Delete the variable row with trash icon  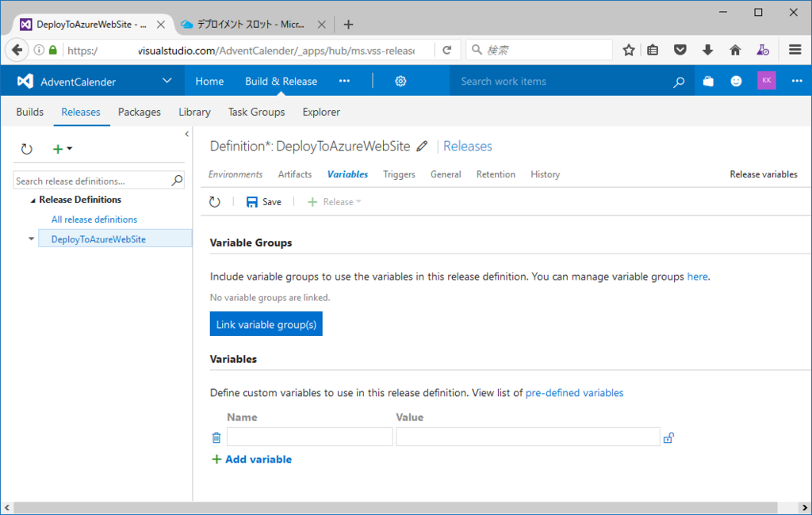pos(216,438)
